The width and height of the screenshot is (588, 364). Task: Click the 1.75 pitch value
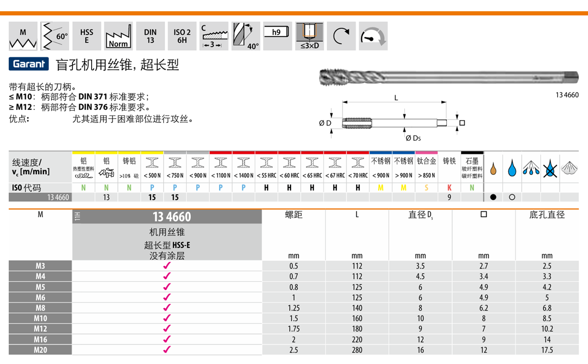(294, 329)
